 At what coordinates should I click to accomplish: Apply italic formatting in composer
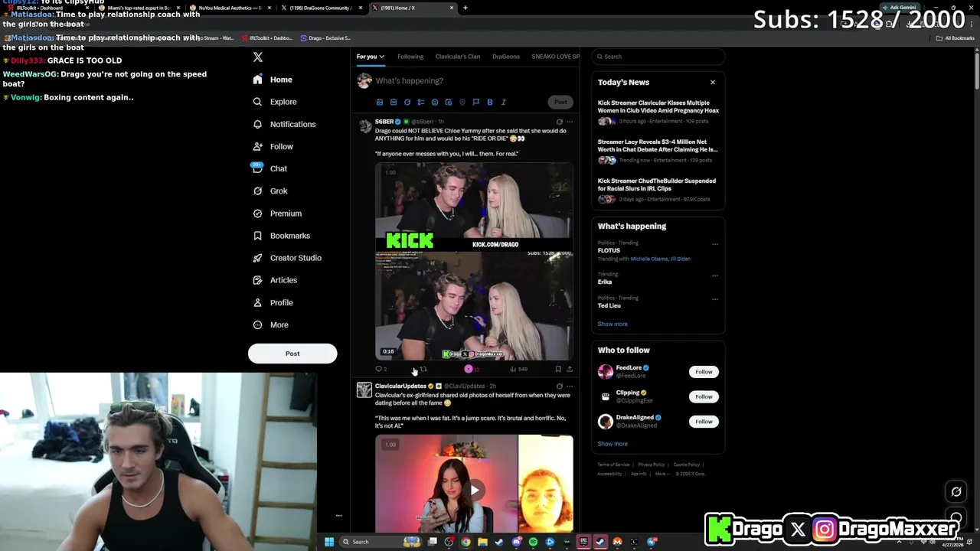504,102
